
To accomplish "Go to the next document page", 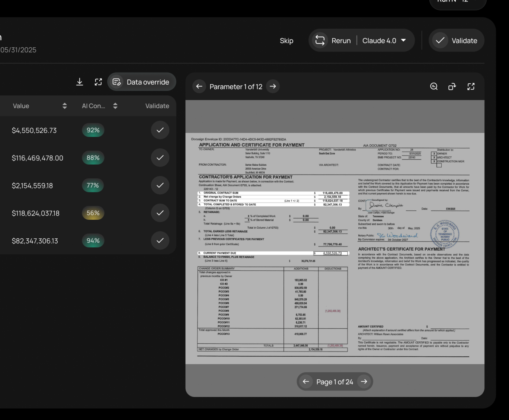I will pyautogui.click(x=364, y=382).
